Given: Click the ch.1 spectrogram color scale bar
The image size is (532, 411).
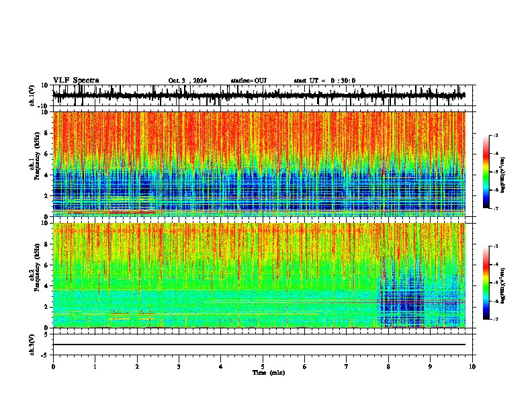Looking at the screenshot, I should 486,172.
